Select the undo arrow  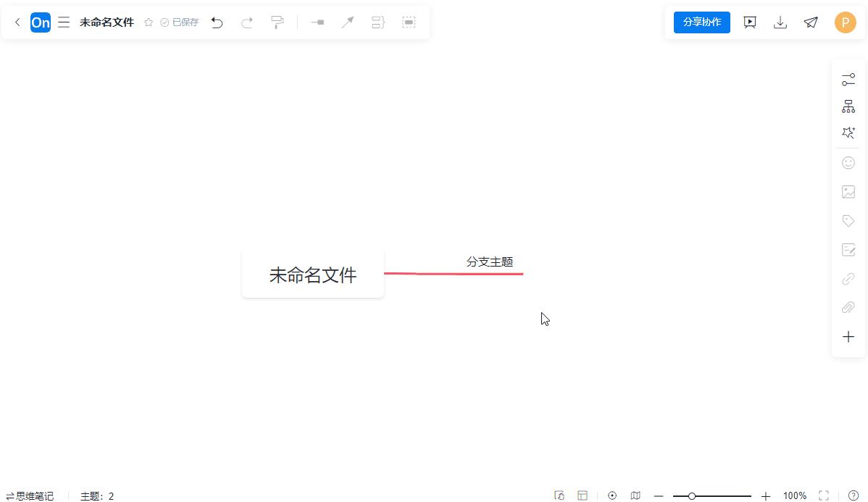[217, 22]
